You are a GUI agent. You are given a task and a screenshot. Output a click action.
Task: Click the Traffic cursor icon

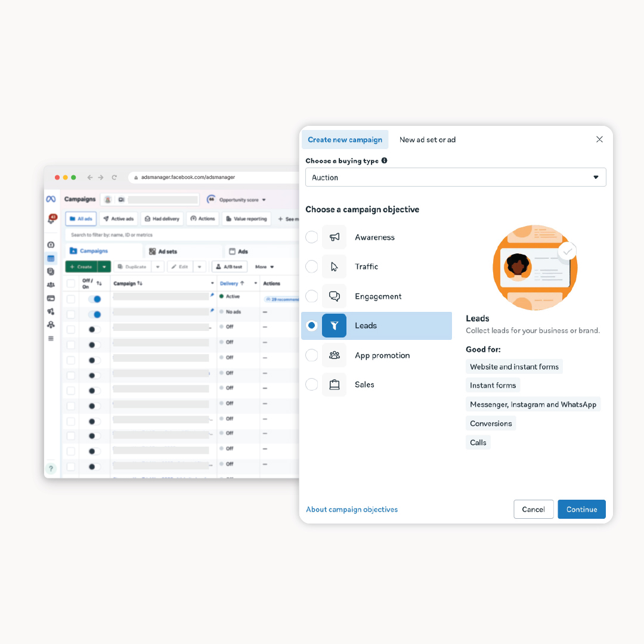click(x=334, y=267)
